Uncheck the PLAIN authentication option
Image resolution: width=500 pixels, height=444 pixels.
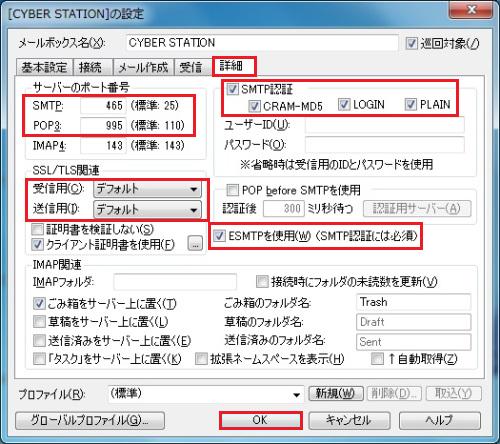click(411, 105)
